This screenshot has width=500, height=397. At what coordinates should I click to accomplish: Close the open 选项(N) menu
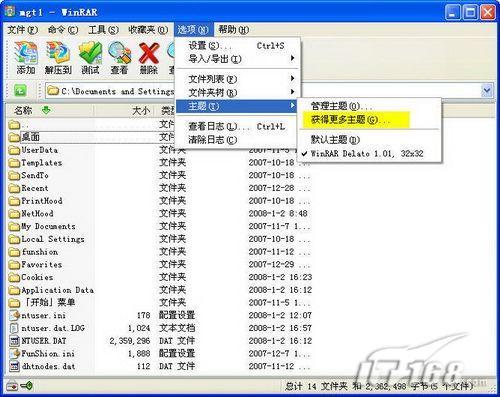(x=193, y=30)
